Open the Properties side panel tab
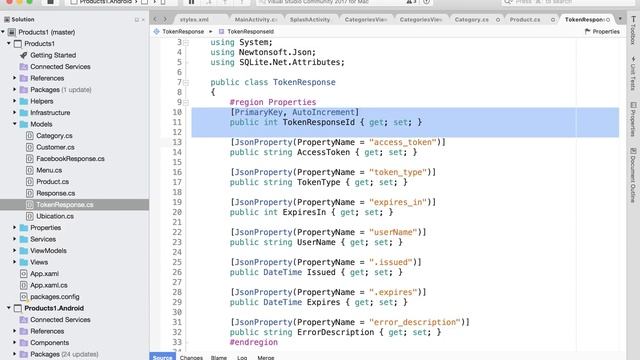This screenshot has width=640, height=360. 633,119
